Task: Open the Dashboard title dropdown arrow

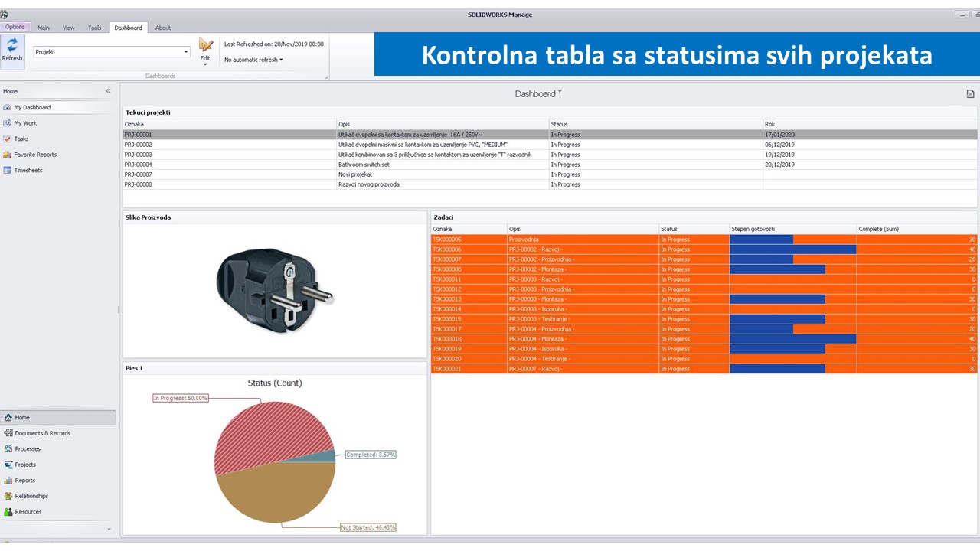Action: pyautogui.click(x=560, y=93)
